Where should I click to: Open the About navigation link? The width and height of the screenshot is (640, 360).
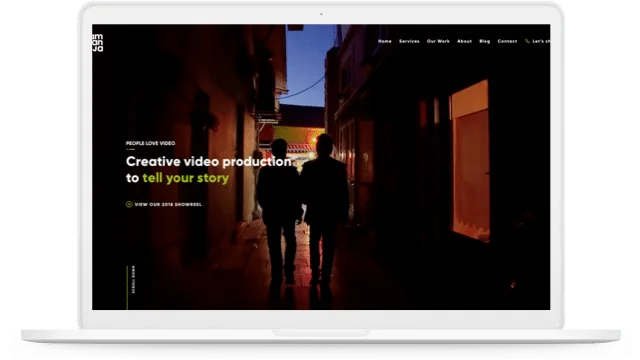tap(464, 41)
